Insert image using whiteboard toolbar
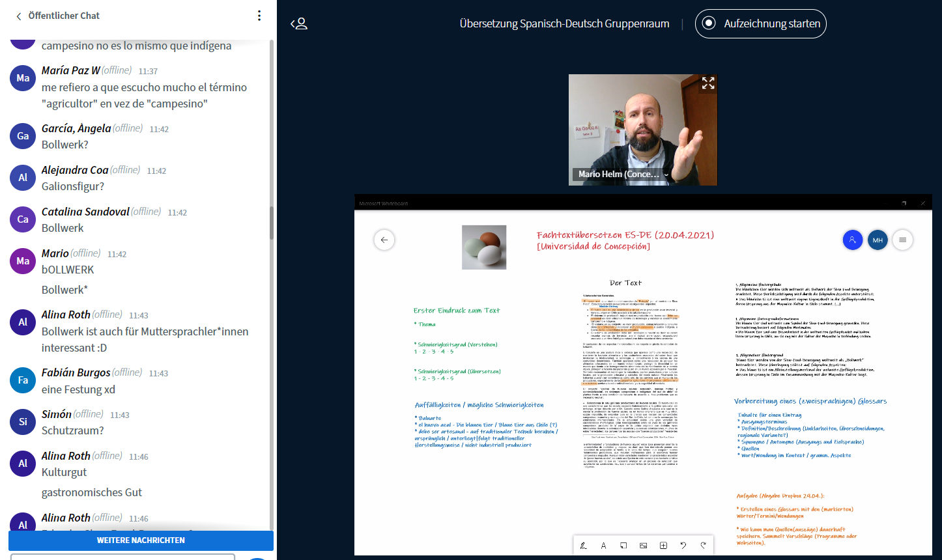This screenshot has height=560, width=942. (x=643, y=546)
